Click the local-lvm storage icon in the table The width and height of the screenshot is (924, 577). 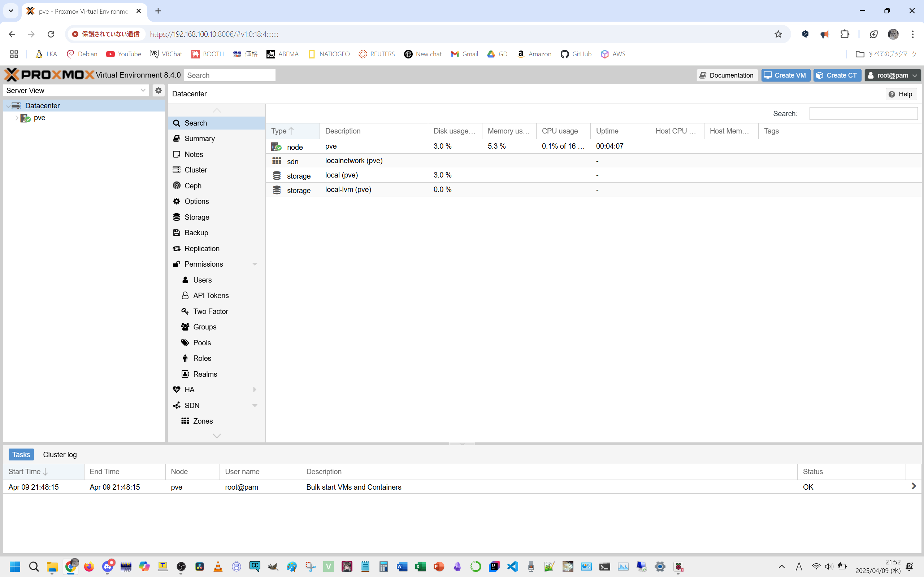coord(277,190)
